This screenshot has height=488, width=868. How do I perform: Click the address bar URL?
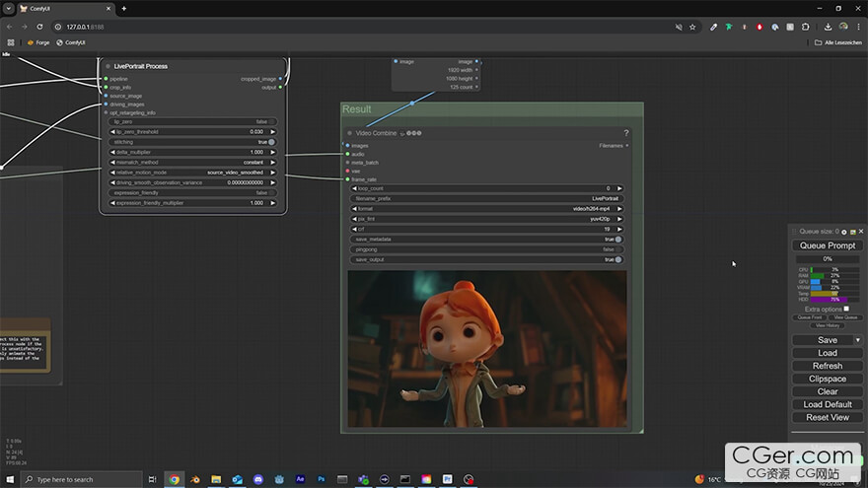click(x=85, y=27)
